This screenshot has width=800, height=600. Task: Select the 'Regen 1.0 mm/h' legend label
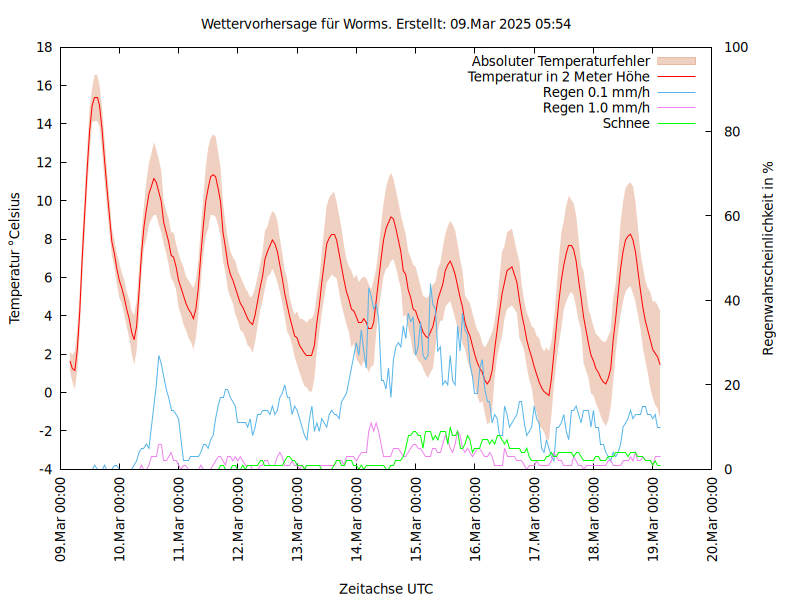pyautogui.click(x=596, y=108)
